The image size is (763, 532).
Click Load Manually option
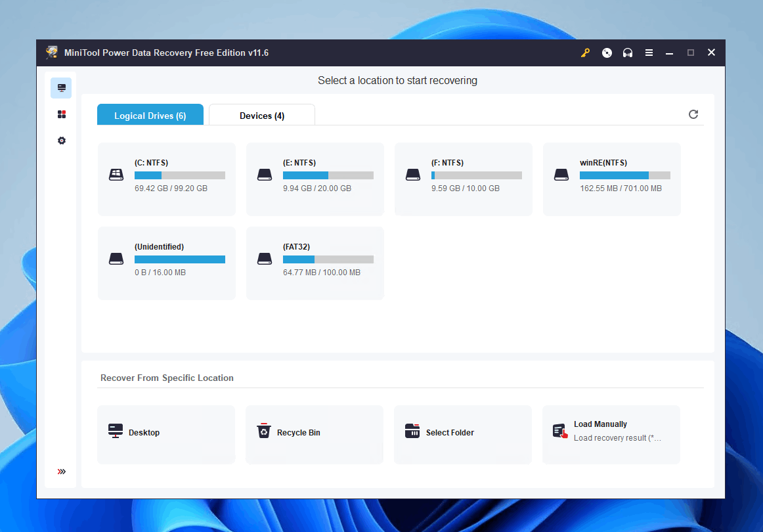coord(612,435)
